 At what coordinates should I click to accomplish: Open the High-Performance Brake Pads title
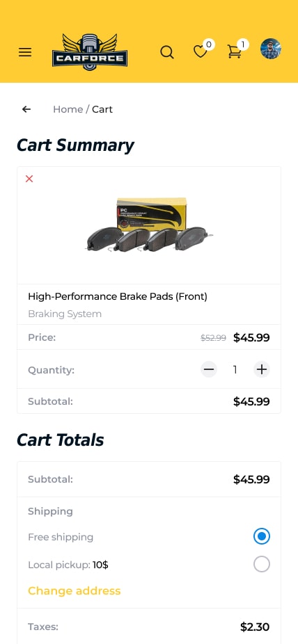tap(118, 296)
